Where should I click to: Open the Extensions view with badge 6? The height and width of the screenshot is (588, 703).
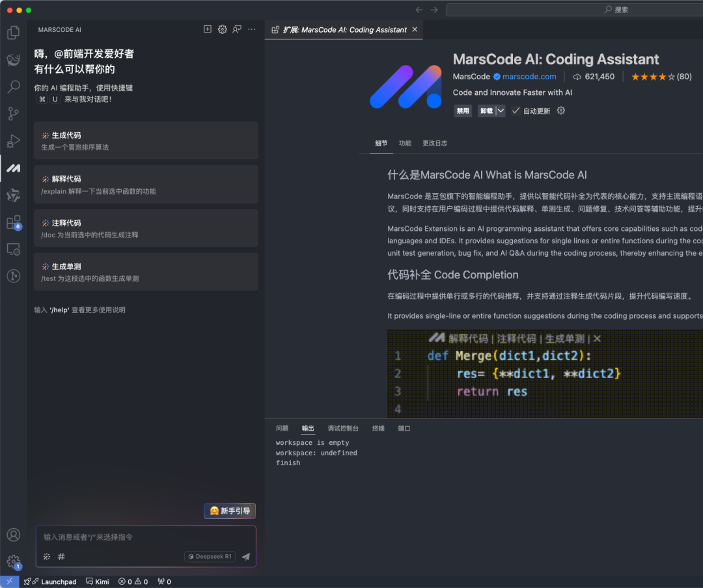[x=14, y=222]
